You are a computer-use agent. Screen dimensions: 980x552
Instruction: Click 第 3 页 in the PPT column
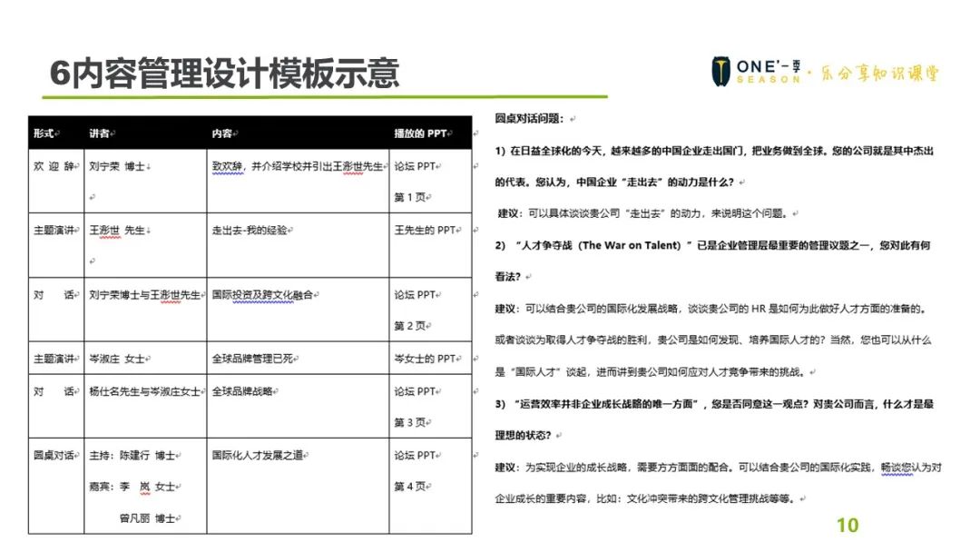click(x=412, y=422)
